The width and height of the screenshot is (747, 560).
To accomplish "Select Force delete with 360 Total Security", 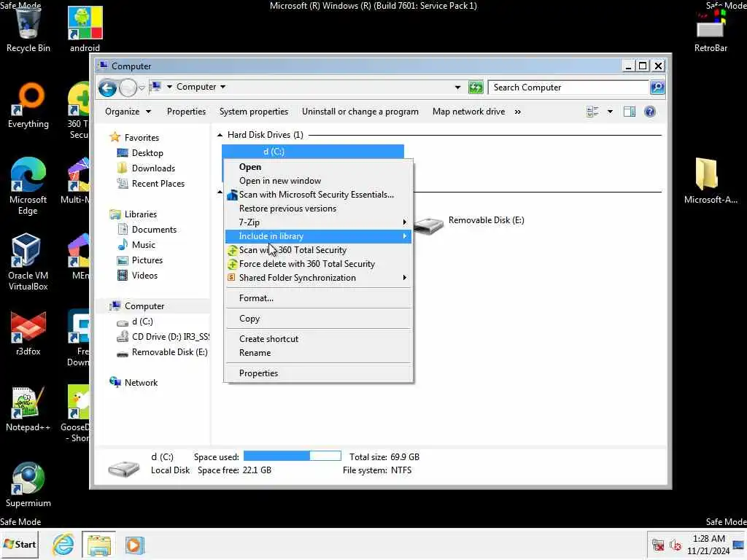I will click(x=318, y=264).
